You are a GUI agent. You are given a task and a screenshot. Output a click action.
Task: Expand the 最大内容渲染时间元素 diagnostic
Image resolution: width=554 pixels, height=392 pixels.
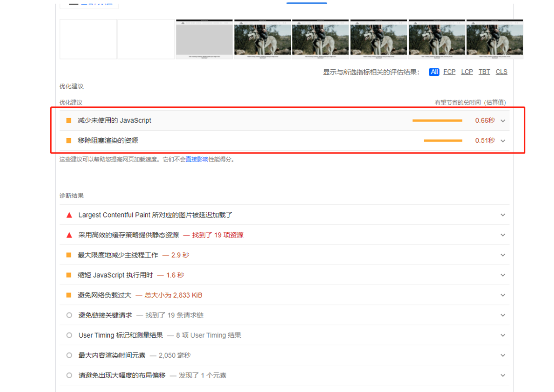503,355
